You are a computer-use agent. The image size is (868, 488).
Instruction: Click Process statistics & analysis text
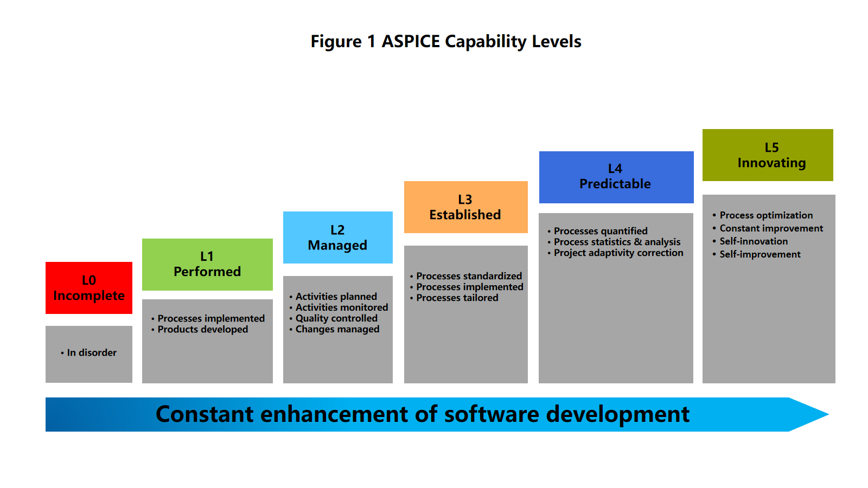point(617,242)
